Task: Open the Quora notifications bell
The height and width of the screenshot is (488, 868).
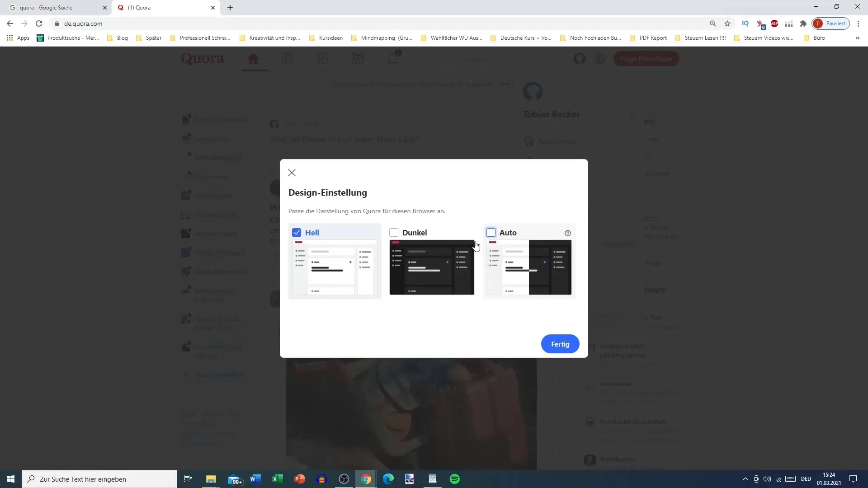Action: (x=392, y=58)
